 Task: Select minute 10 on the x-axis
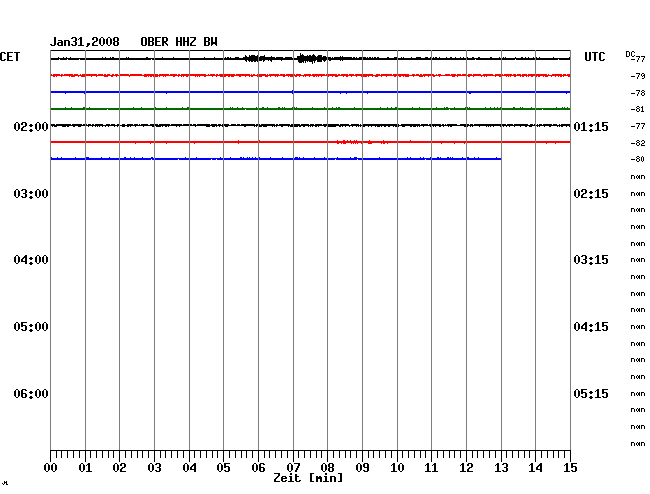[x=397, y=468]
